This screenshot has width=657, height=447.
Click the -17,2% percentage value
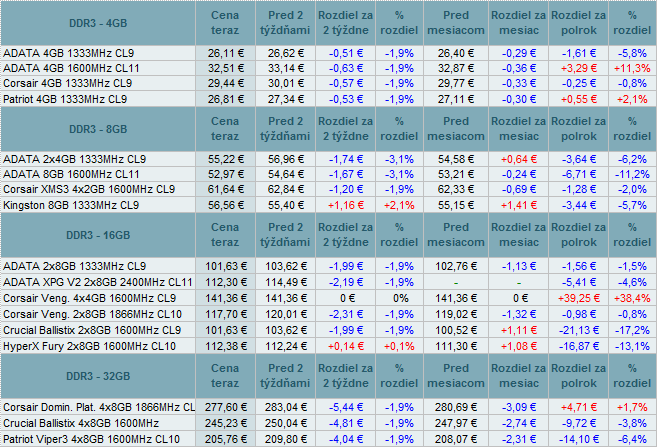click(632, 330)
